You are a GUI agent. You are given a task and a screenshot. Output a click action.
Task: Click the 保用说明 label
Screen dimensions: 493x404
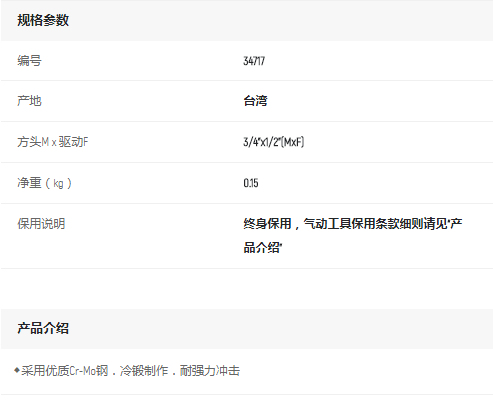click(x=41, y=224)
